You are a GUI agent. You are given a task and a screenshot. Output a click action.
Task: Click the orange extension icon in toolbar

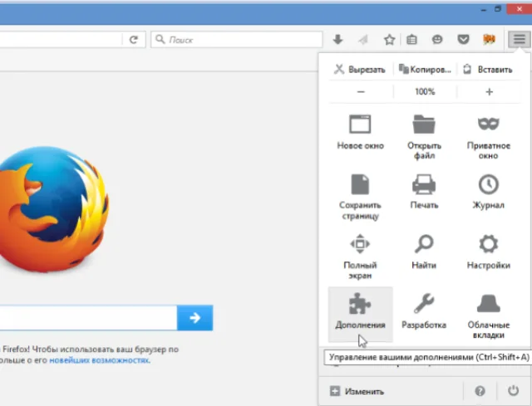(x=489, y=40)
